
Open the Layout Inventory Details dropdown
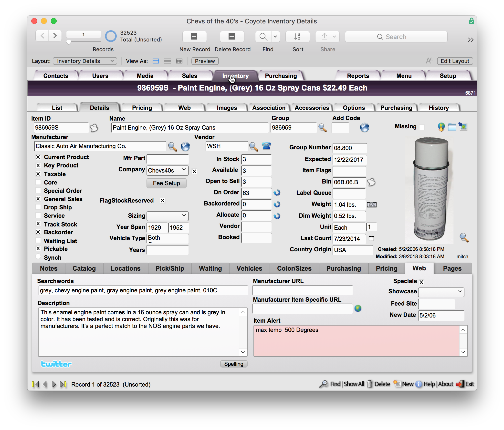tap(85, 61)
